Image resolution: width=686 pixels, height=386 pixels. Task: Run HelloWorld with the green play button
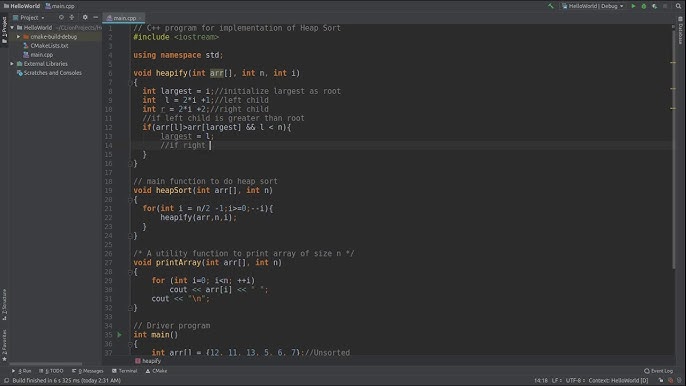click(x=633, y=6)
